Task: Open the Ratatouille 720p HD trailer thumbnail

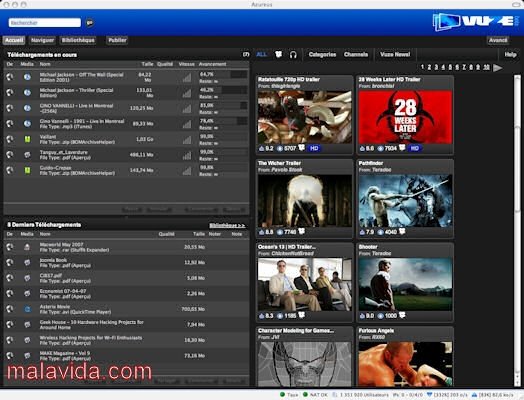Action: [x=305, y=117]
